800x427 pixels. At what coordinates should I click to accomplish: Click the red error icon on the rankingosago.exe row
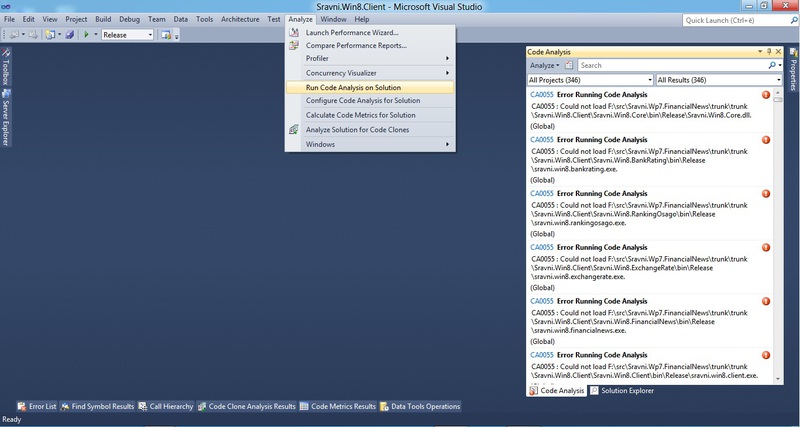pyautogui.click(x=766, y=194)
